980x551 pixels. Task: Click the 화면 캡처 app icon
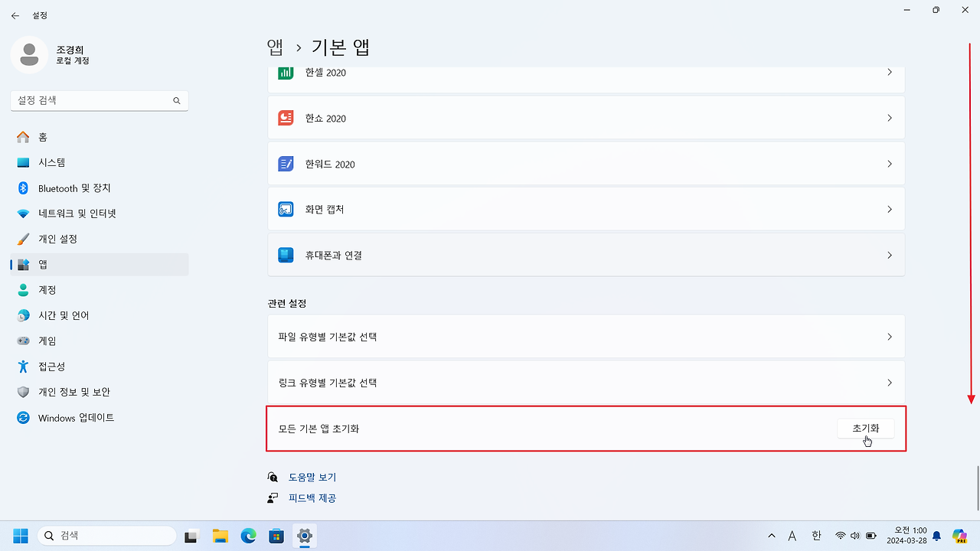pyautogui.click(x=286, y=209)
